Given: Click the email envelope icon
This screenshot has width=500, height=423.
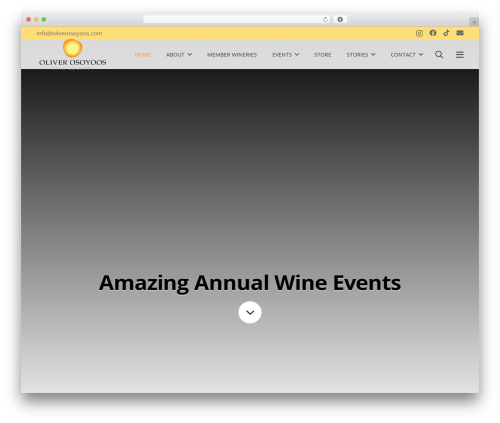Looking at the screenshot, I should point(460,33).
